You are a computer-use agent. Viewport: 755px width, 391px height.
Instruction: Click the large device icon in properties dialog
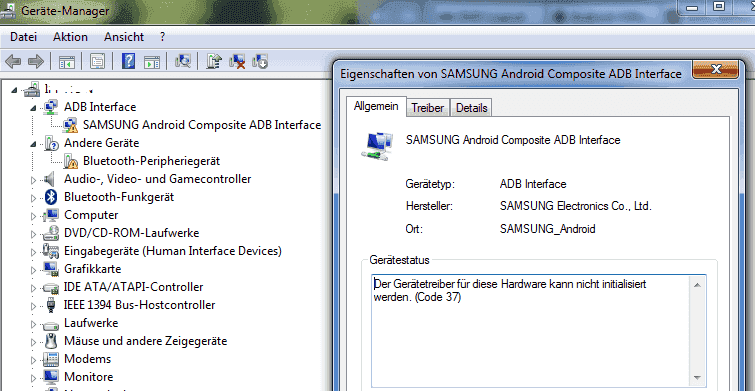pyautogui.click(x=377, y=146)
